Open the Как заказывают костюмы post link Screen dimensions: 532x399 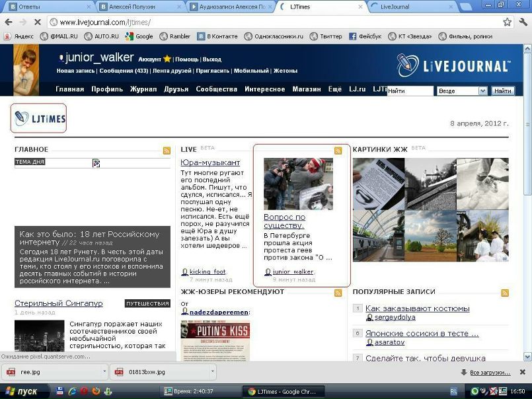(417, 308)
